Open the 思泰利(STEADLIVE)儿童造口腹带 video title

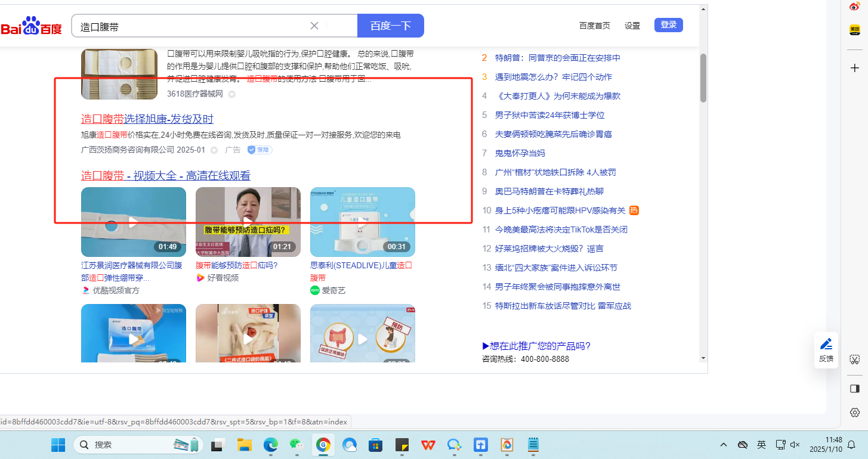click(362, 271)
